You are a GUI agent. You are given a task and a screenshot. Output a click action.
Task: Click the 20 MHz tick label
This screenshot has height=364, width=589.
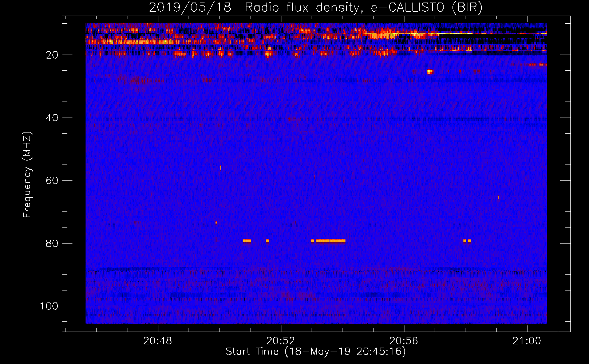[52, 55]
